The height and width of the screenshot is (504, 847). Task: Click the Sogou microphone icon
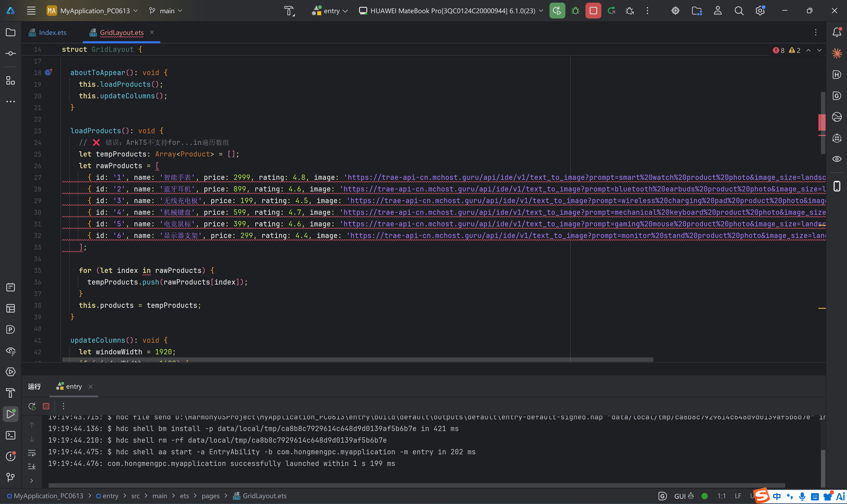802,496
